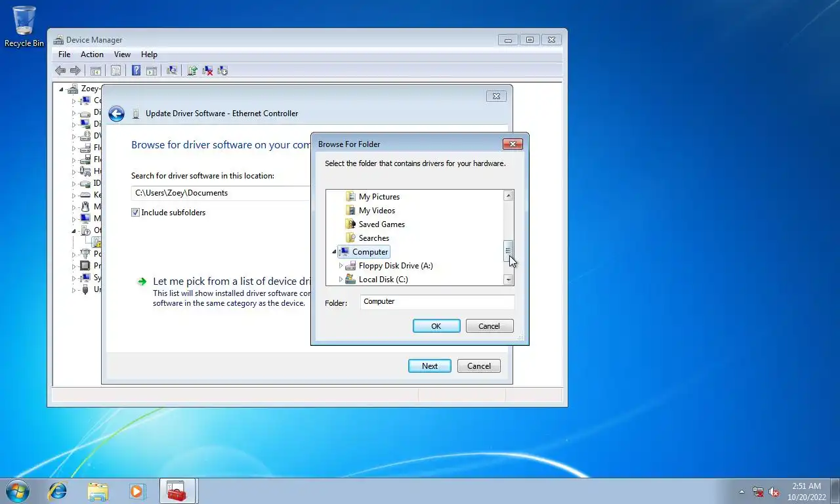Toggle the Show/Hide Action Pane toolbar icon

(151, 71)
